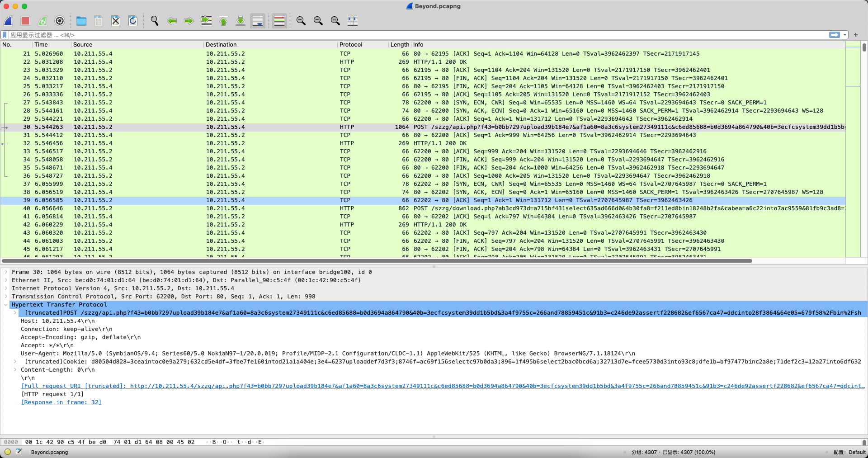This screenshot has height=458, width=868.
Task: Sort by the Info column header
Action: pos(628,45)
